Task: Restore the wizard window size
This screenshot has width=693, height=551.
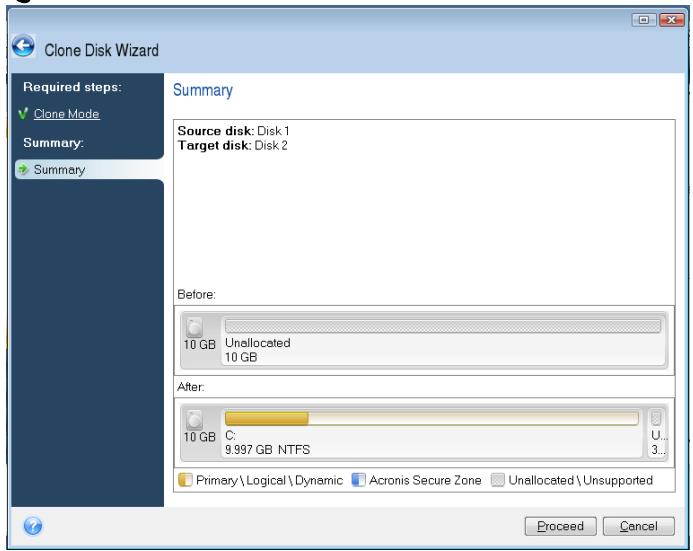Action: pyautogui.click(x=644, y=20)
